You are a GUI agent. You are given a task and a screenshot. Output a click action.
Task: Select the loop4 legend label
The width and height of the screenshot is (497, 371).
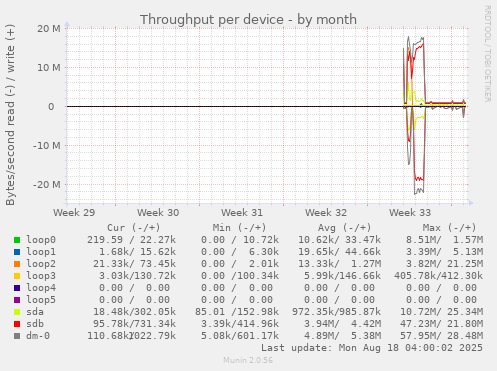(x=41, y=288)
